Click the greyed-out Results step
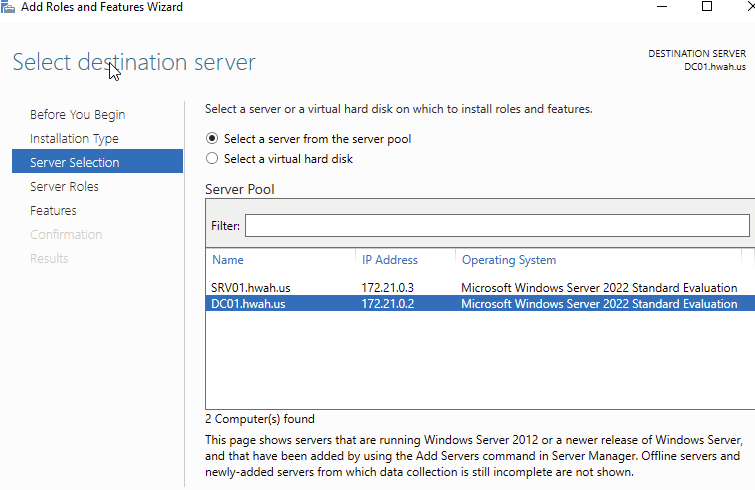 [49, 259]
